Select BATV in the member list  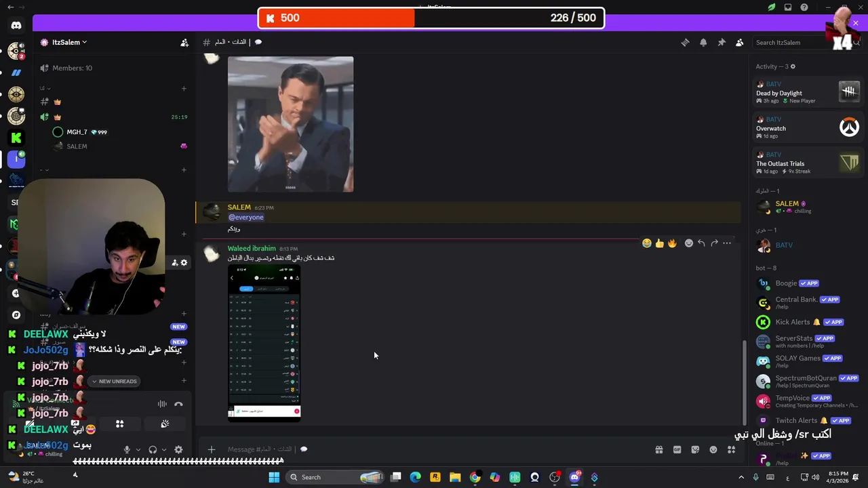coord(807,245)
